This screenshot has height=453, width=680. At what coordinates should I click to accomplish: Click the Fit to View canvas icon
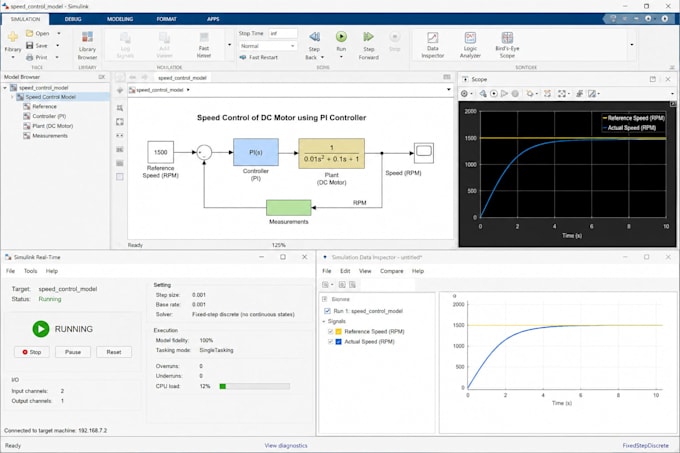tap(120, 122)
